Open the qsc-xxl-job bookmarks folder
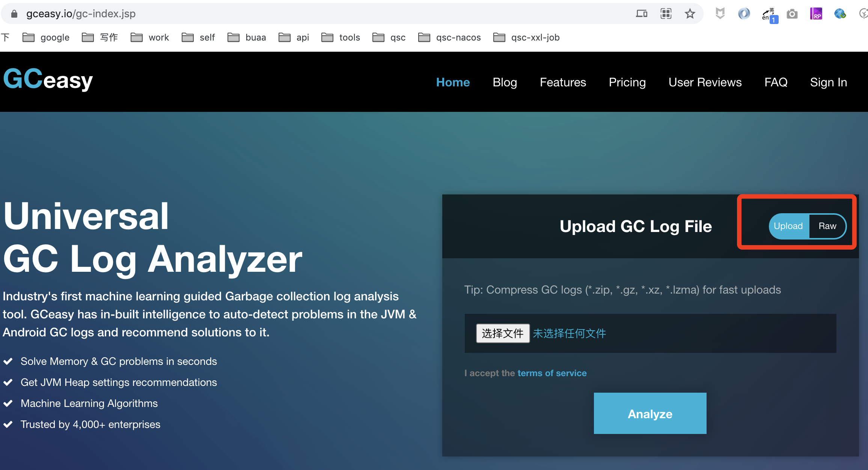The image size is (868, 470). (x=526, y=38)
